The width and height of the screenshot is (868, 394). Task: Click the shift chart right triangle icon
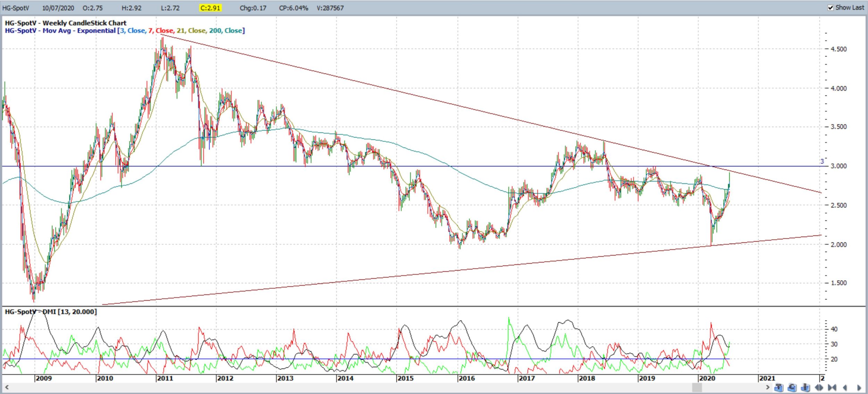click(x=859, y=387)
